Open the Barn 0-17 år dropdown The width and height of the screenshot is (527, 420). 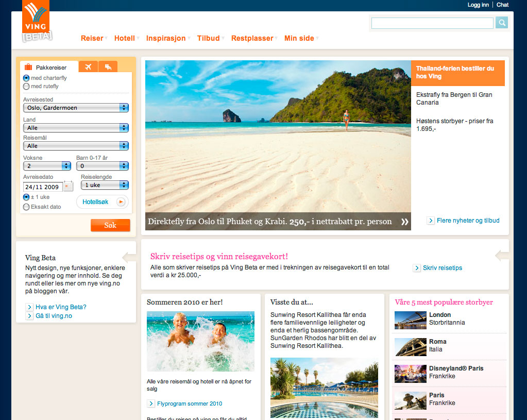point(103,166)
